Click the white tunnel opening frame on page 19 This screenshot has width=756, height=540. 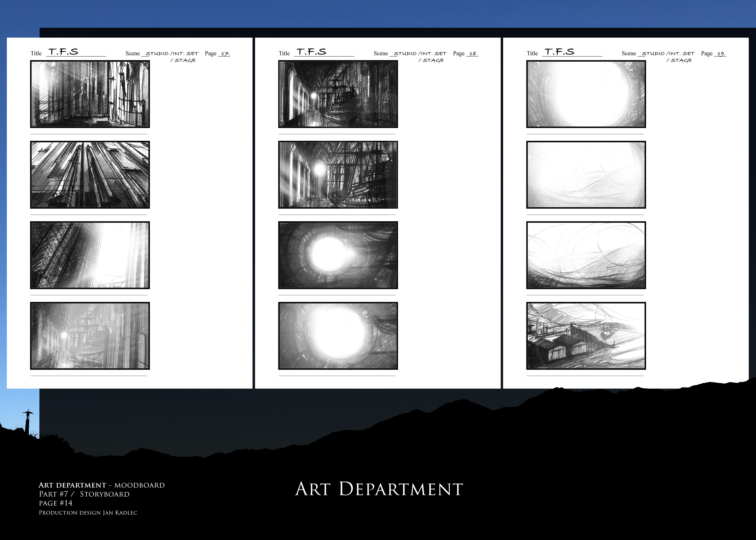[x=586, y=94]
